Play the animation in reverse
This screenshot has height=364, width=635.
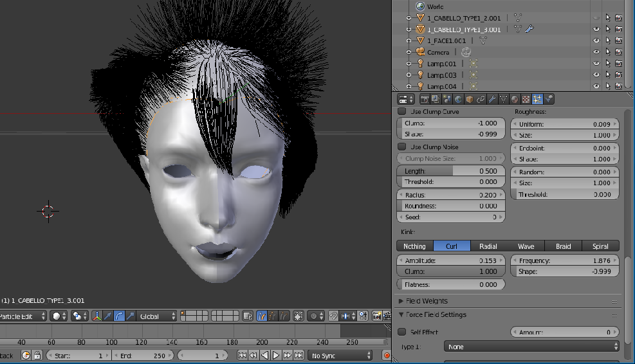point(264,356)
